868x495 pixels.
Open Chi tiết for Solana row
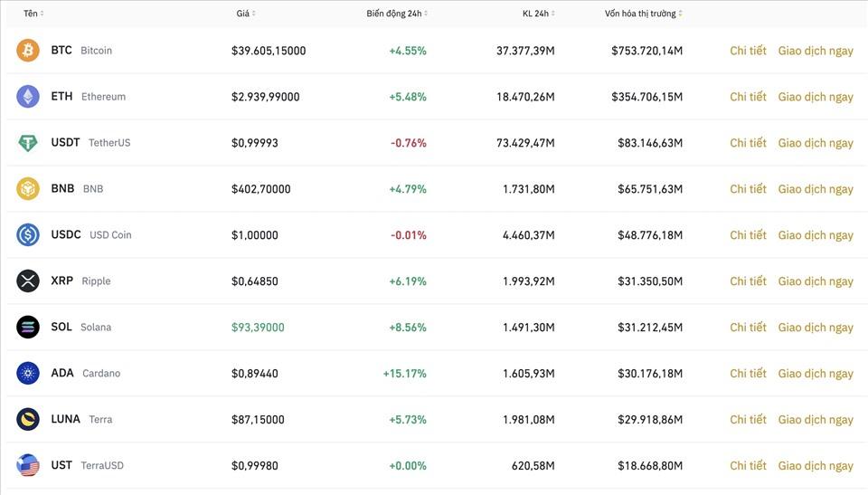click(x=748, y=328)
